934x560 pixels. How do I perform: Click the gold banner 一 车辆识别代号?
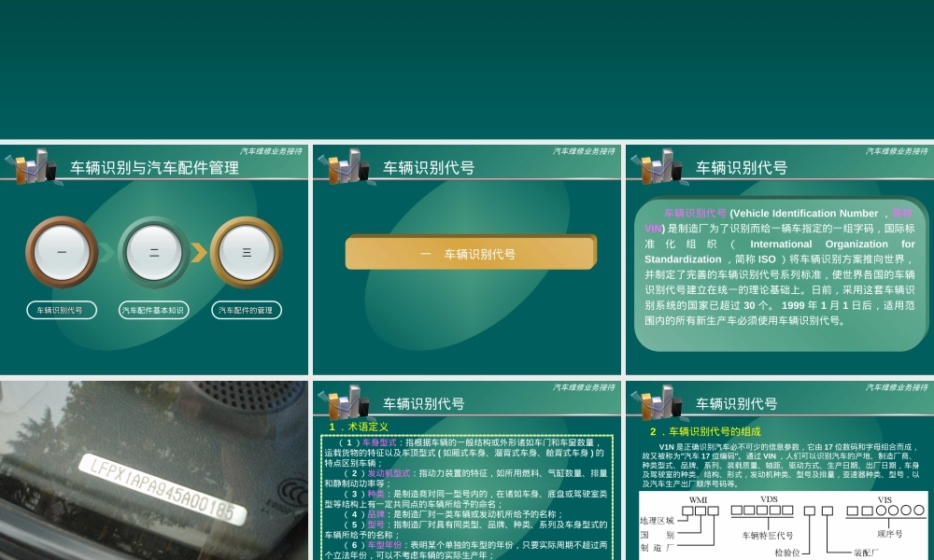pos(471,253)
